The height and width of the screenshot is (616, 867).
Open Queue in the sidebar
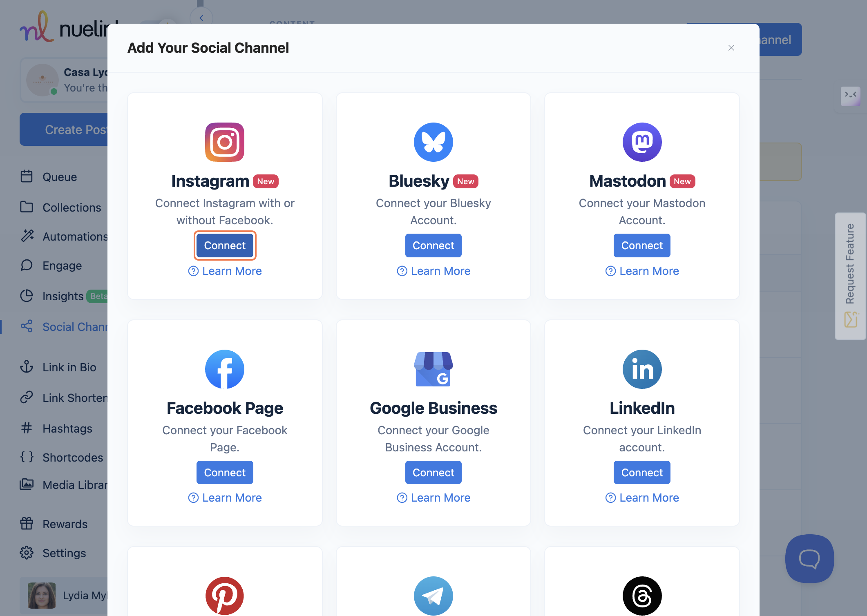[60, 177]
